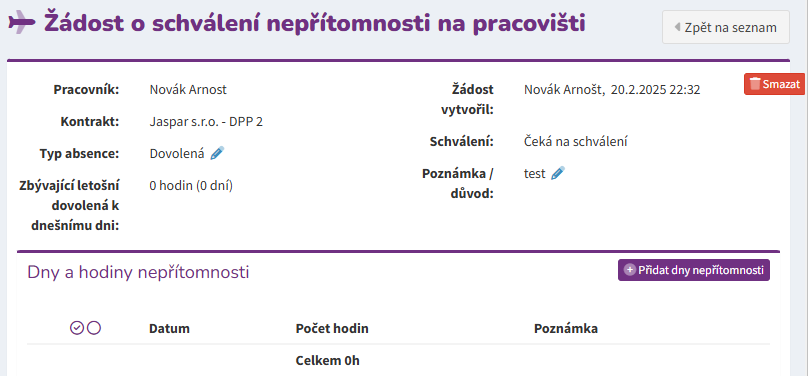Click the contract value Jaspar s.r.o. - DPP 2
The height and width of the screenshot is (376, 808).
coord(206,122)
